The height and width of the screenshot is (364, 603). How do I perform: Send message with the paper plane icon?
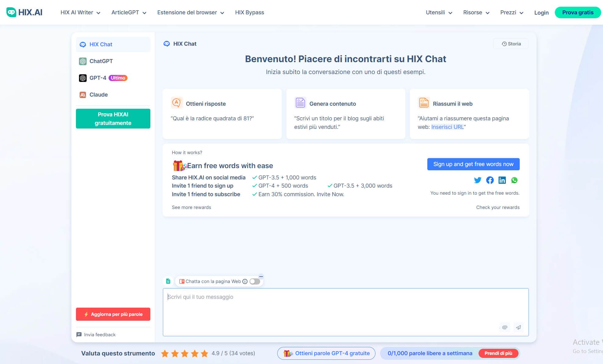pyautogui.click(x=519, y=327)
